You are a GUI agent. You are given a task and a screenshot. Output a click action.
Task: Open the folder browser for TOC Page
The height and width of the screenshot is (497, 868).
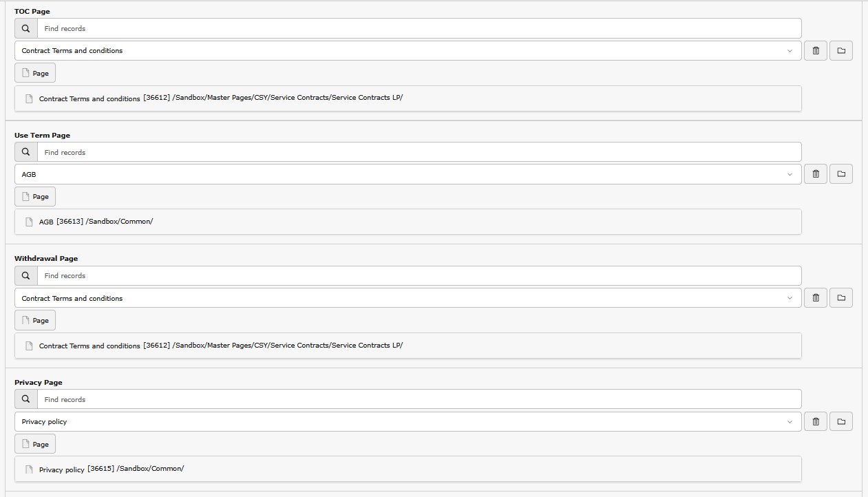[x=840, y=50]
